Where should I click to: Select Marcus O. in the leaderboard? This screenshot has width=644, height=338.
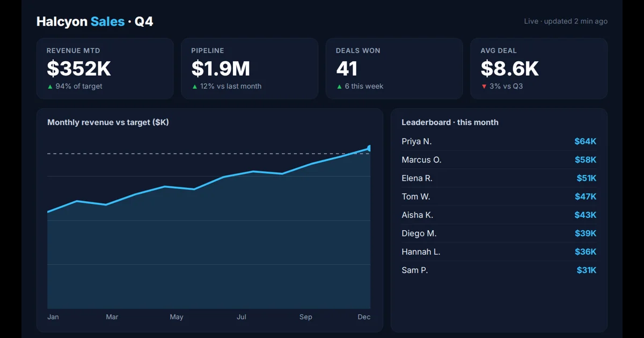(x=421, y=160)
